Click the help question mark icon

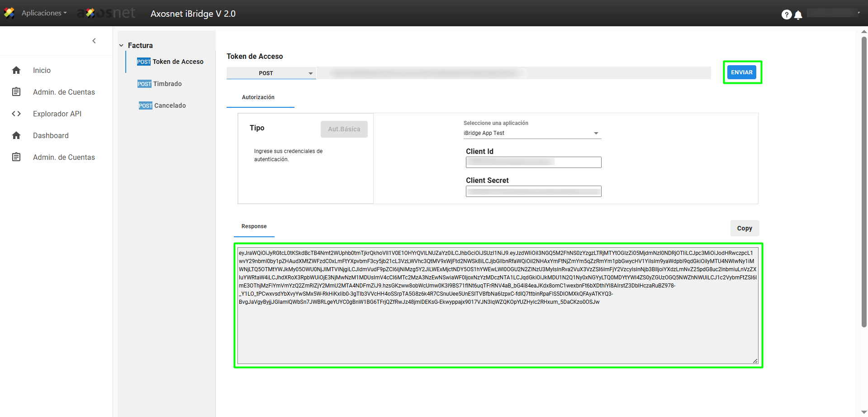(x=786, y=14)
